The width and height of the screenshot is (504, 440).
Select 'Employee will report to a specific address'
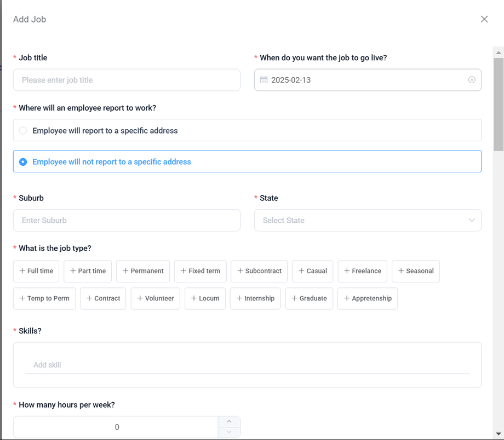pos(23,131)
